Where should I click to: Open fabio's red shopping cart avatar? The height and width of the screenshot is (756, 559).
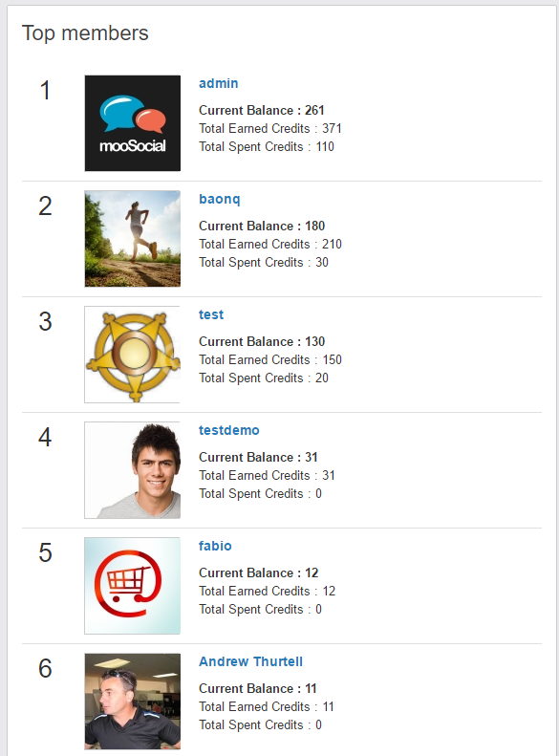pos(133,586)
